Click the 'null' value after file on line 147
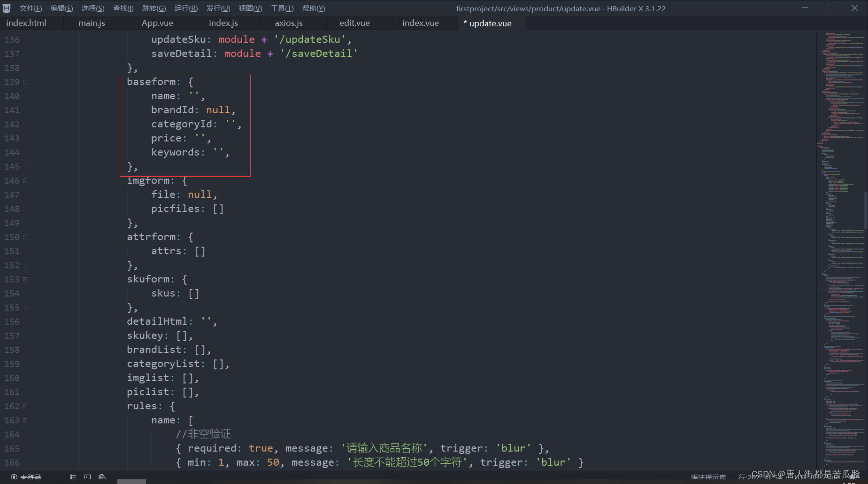The width and height of the screenshot is (868, 484). [x=200, y=195]
